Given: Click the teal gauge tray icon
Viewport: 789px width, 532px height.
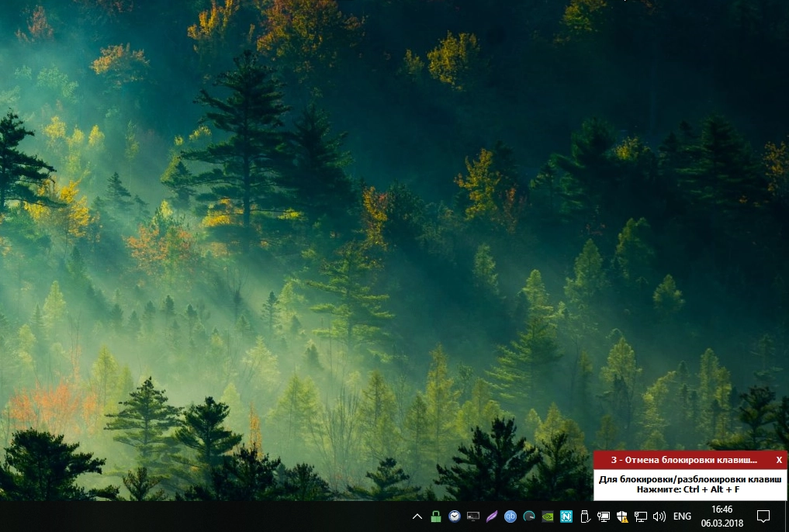Looking at the screenshot, I should 529,516.
